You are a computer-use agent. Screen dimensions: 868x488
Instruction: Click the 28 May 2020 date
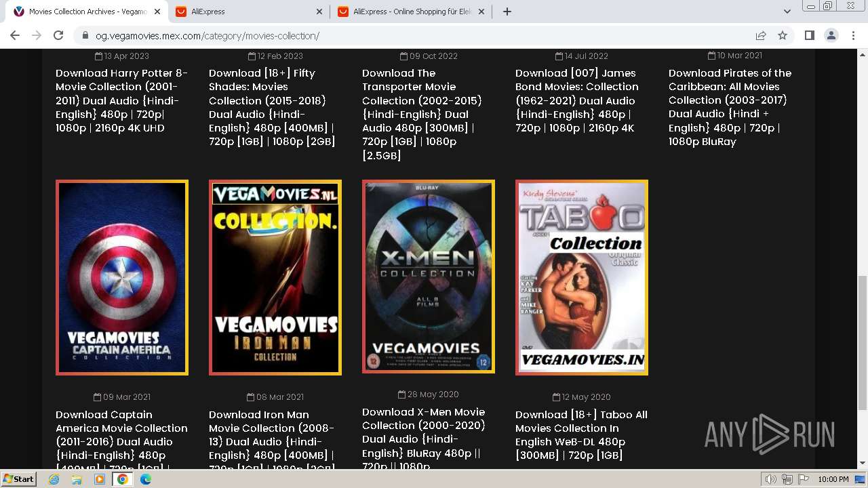(x=429, y=394)
